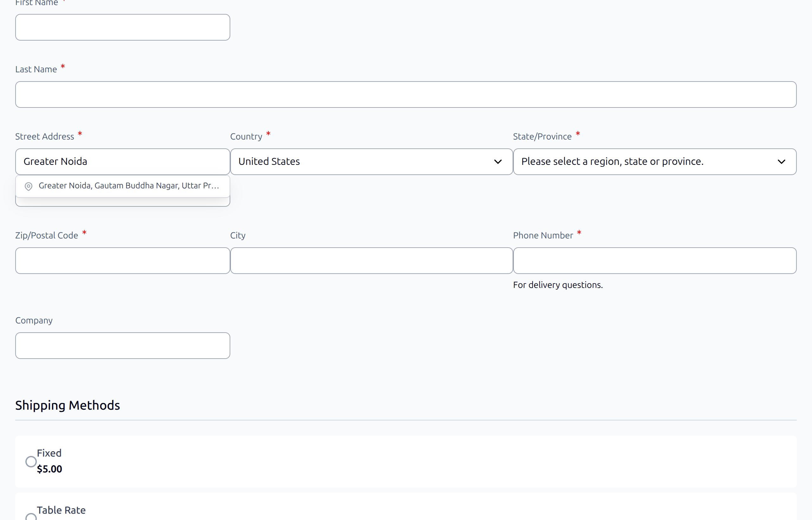Image resolution: width=812 pixels, height=520 pixels.
Task: Click the Country field label
Action: [x=246, y=136]
